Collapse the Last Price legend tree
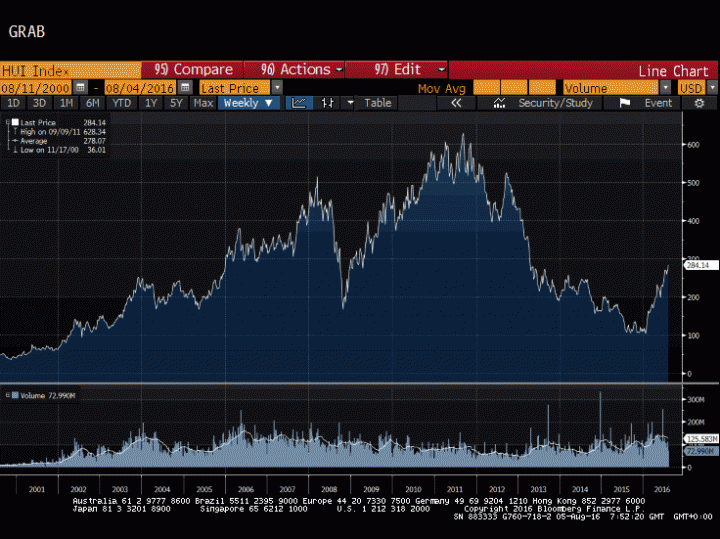720x539 pixels. pos(6,122)
